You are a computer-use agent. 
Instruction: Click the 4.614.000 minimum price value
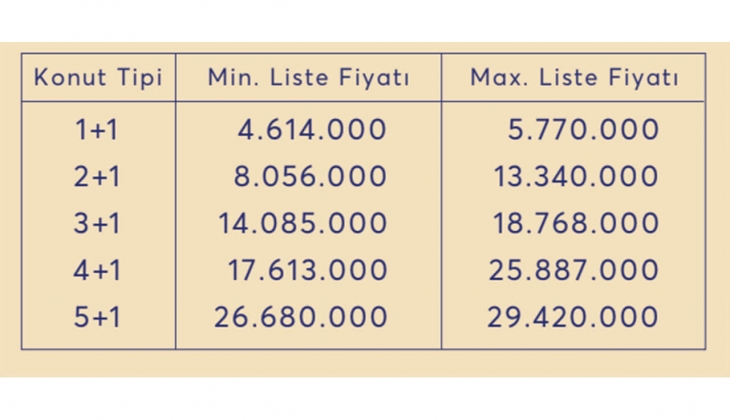[312, 130]
